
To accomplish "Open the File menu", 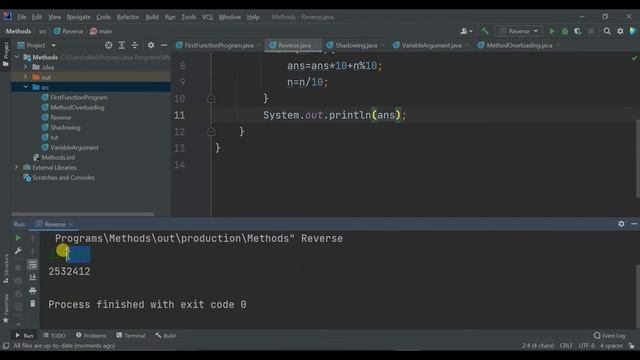I will click(x=22, y=17).
